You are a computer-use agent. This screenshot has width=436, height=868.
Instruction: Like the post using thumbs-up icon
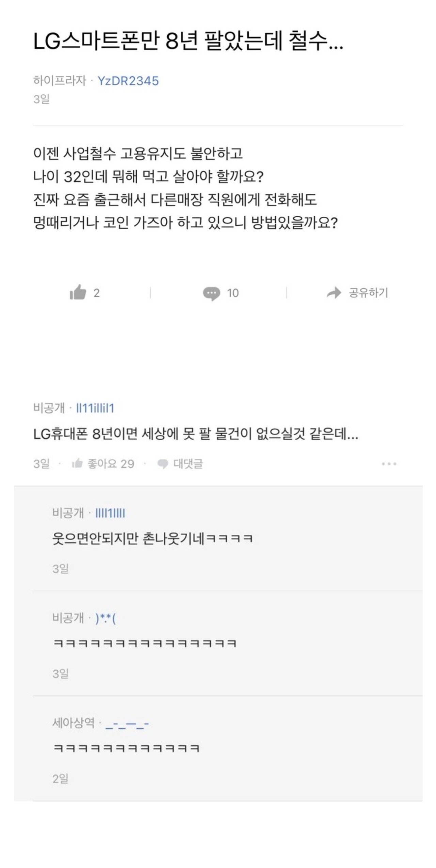point(78,293)
